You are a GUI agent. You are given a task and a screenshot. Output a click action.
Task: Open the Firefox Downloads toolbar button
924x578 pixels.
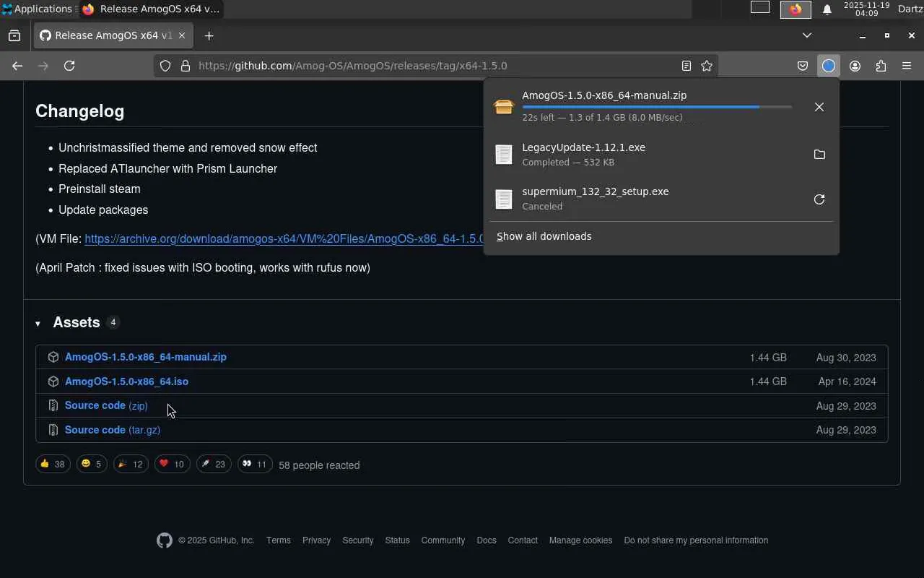[829, 66]
